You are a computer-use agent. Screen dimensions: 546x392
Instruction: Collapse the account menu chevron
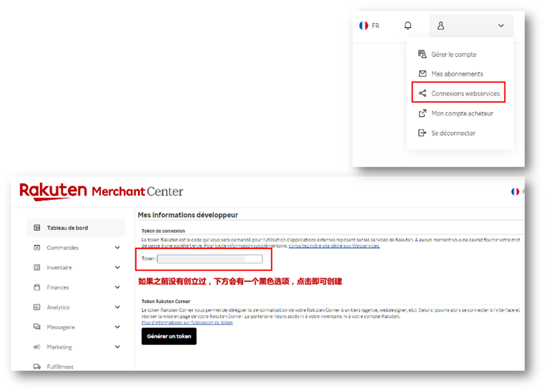coord(501,26)
